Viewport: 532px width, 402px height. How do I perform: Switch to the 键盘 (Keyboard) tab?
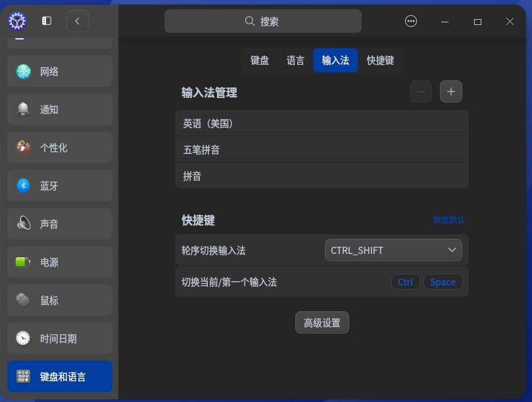[259, 61]
